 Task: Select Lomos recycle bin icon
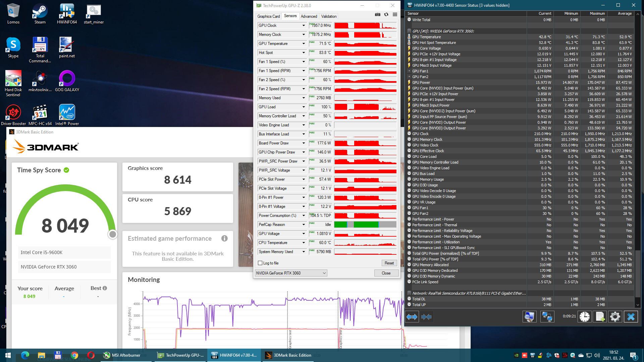pos(13,14)
